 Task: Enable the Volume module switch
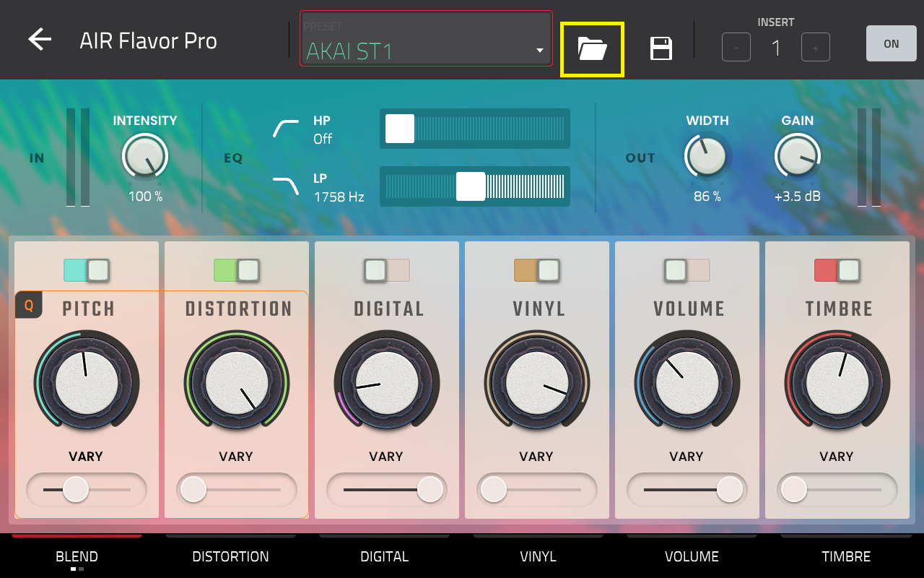pos(687,270)
